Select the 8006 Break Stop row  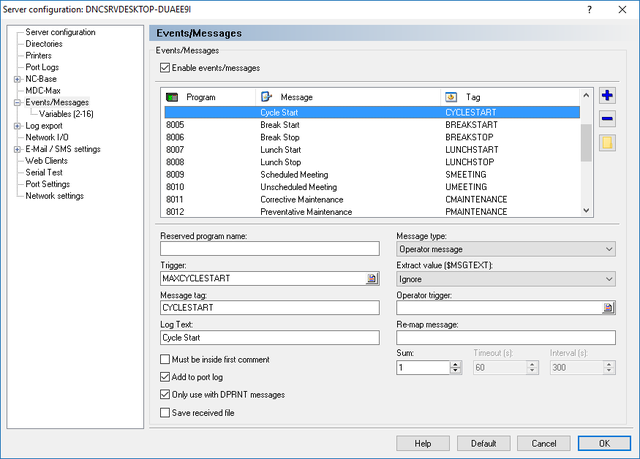click(372, 137)
